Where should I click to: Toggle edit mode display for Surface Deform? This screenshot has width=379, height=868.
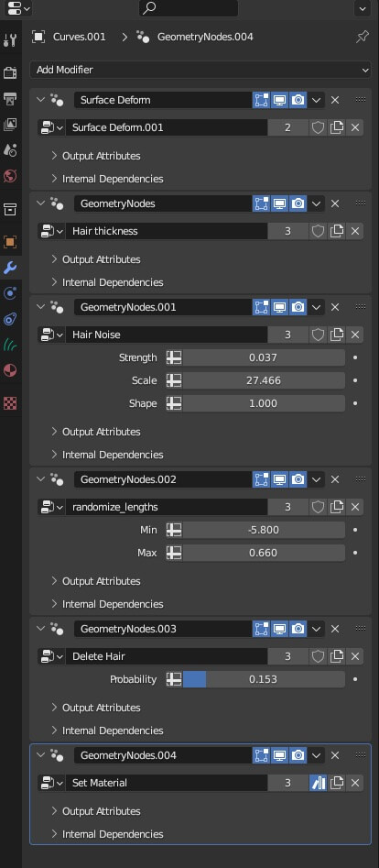(261, 100)
